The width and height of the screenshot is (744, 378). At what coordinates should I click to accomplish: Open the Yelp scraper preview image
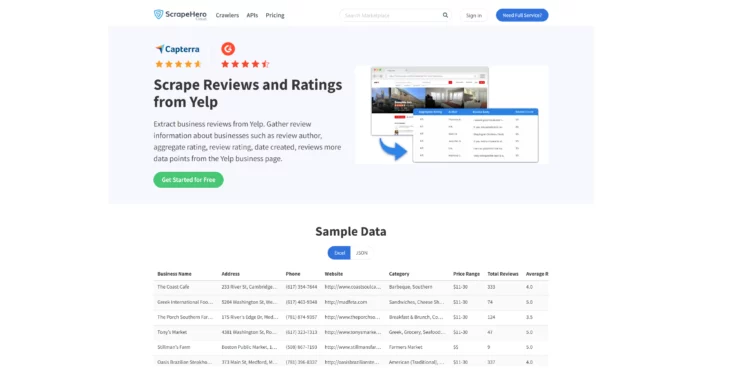pos(451,114)
